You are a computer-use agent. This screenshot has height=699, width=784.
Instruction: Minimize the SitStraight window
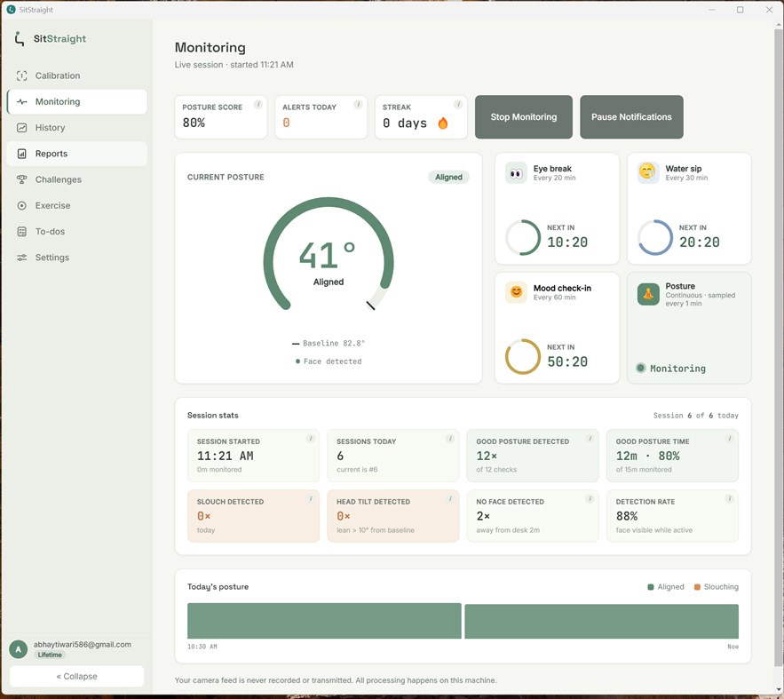click(x=712, y=10)
